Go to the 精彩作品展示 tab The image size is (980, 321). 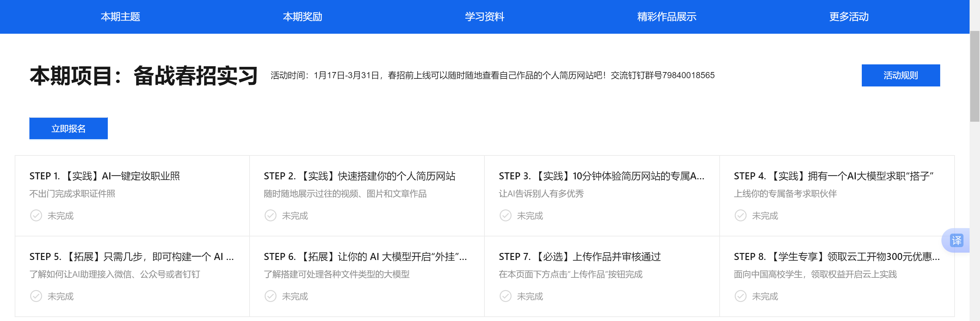(666, 17)
